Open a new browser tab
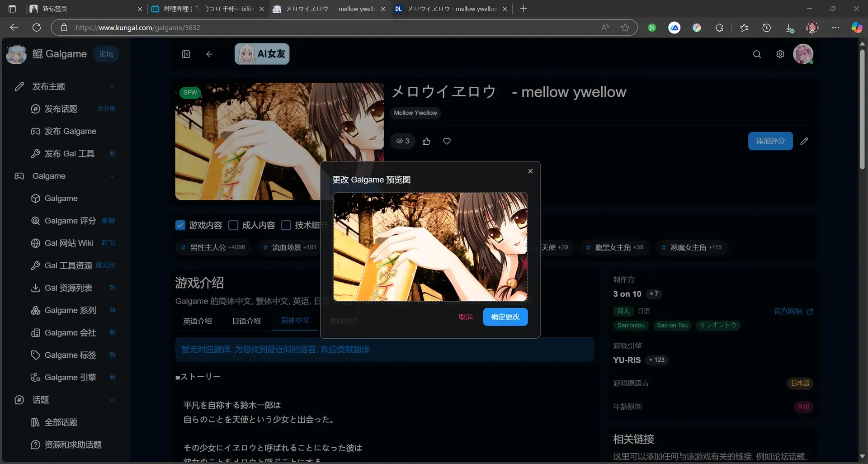 (524, 9)
